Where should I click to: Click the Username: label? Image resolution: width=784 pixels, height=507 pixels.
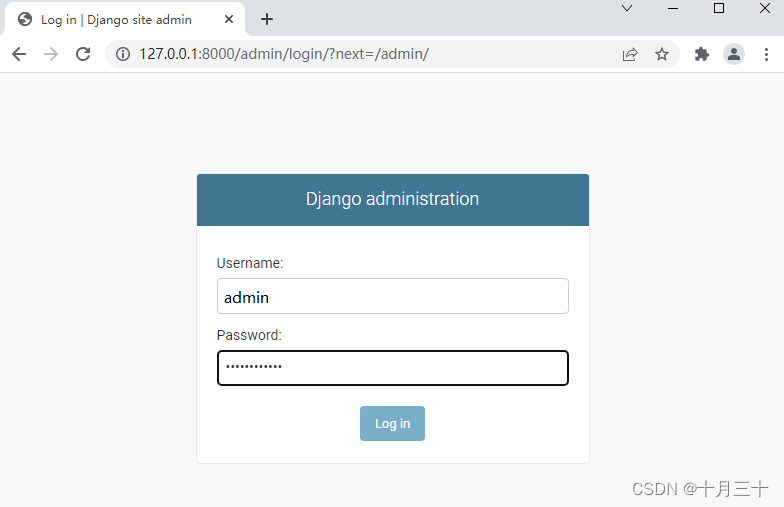tap(250, 263)
